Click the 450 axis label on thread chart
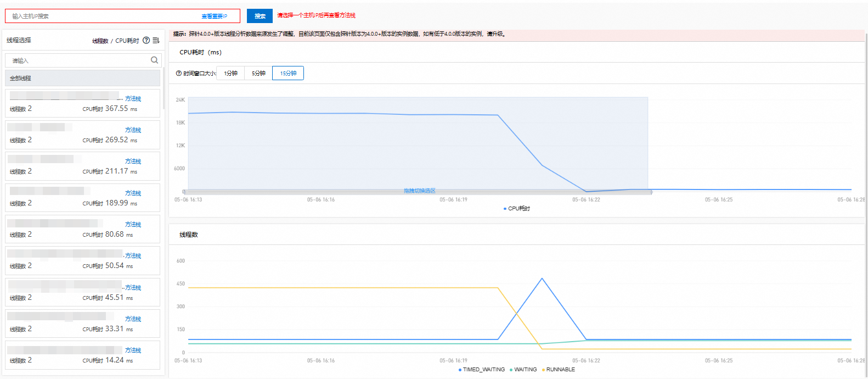The height and width of the screenshot is (379, 868). click(x=181, y=284)
